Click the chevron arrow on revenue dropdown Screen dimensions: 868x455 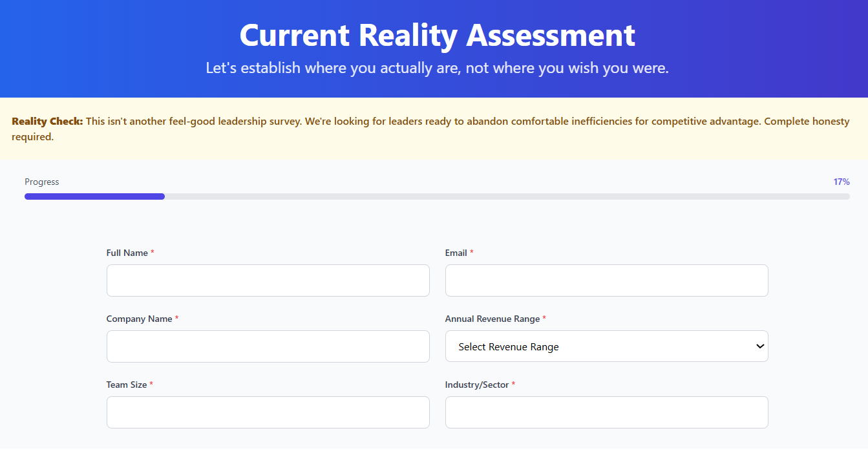(x=759, y=346)
